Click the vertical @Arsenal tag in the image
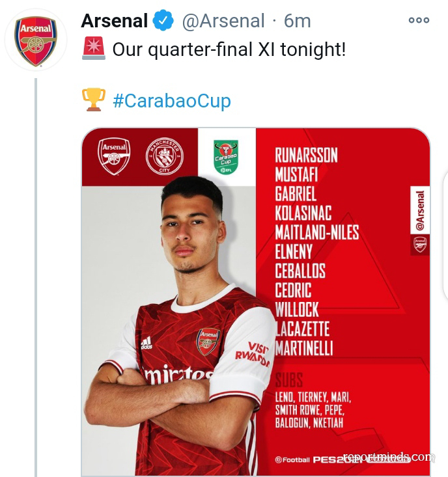 [420, 210]
